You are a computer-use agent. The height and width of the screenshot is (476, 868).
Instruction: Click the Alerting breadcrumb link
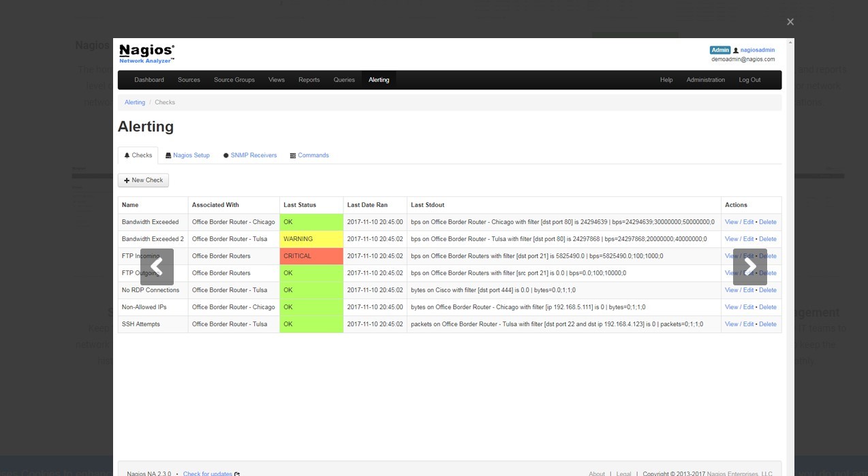coord(134,102)
